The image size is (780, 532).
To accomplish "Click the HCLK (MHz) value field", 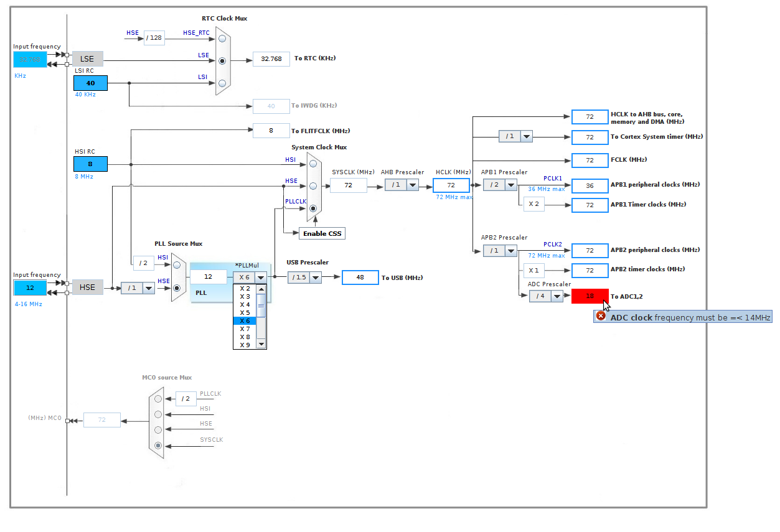I will coord(451,185).
